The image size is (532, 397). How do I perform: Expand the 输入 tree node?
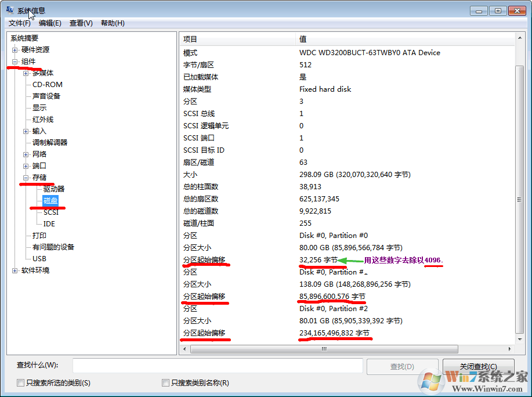pyautogui.click(x=26, y=131)
